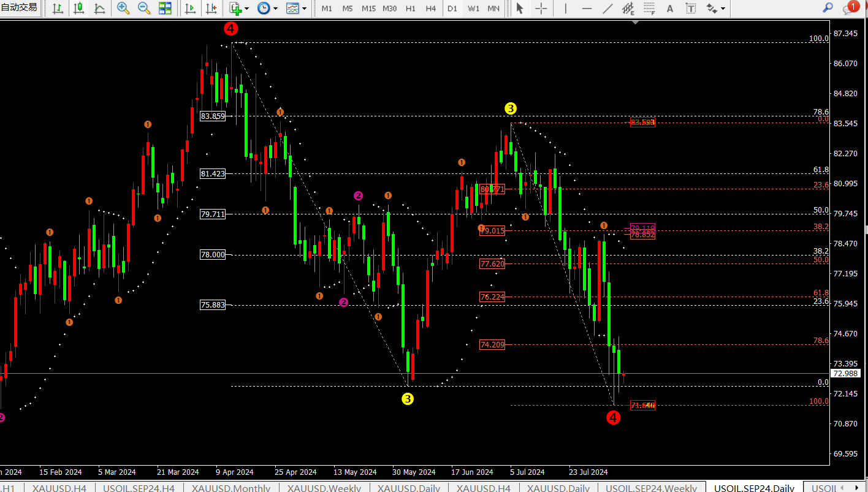Click the current price tag 72.988

coord(845,373)
